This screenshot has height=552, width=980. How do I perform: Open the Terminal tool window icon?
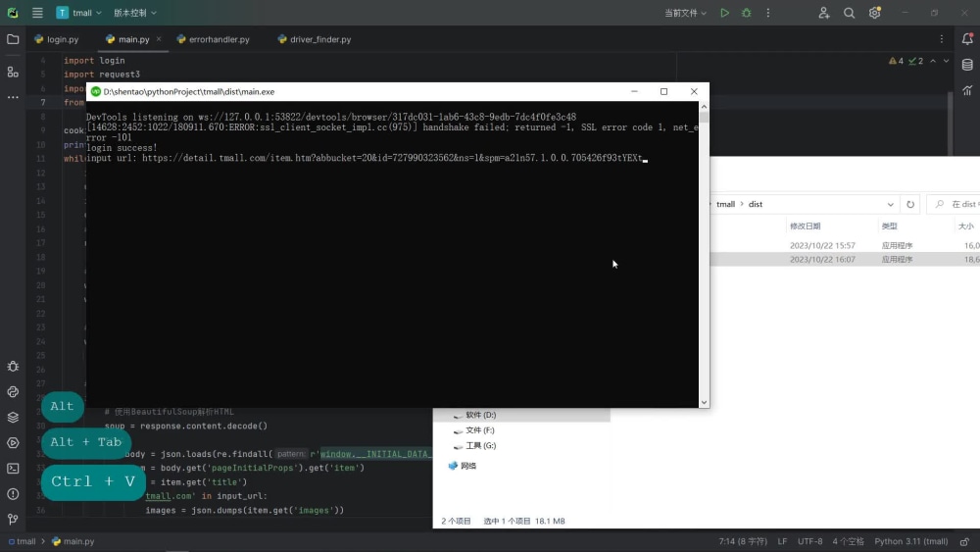click(x=13, y=469)
